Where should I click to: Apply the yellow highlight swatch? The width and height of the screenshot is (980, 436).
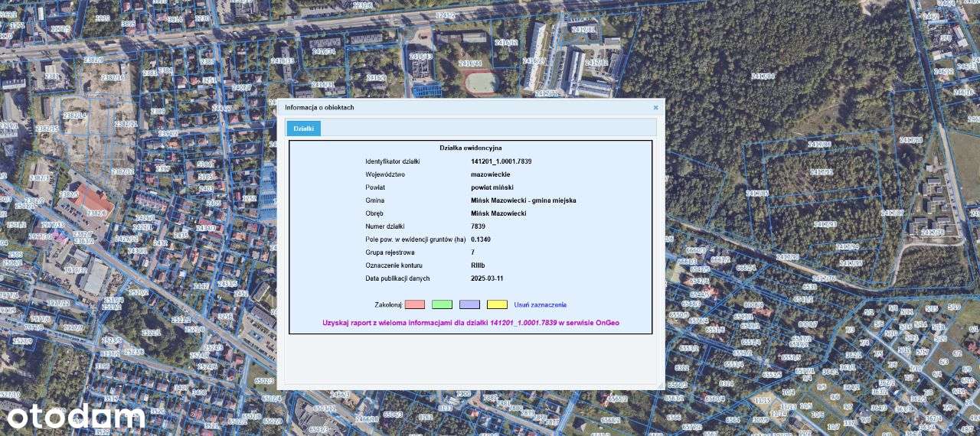point(497,304)
